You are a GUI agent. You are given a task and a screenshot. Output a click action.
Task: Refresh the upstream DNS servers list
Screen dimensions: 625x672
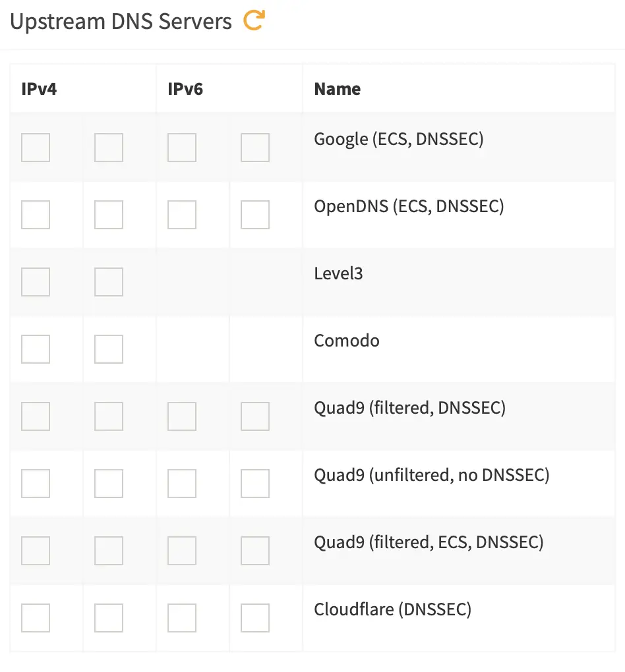(253, 20)
